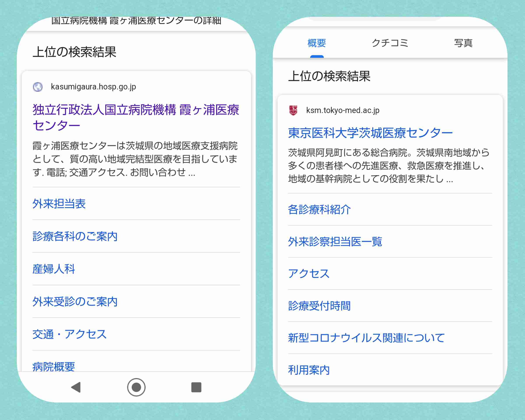The width and height of the screenshot is (525, 420).
Task: Open 独立行政法人国立病院機構 霞ヶ浦医療センター result title
Action: tap(136, 117)
